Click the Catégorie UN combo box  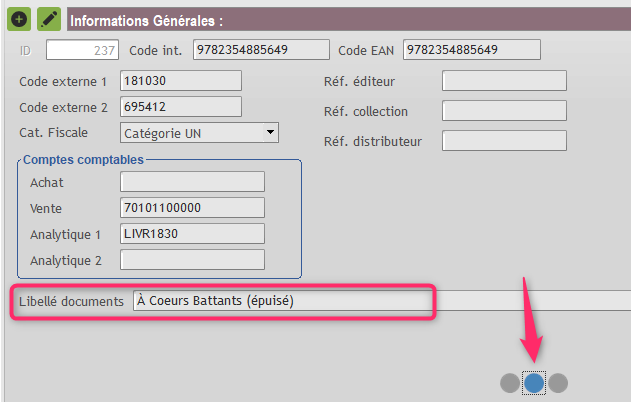199,133
